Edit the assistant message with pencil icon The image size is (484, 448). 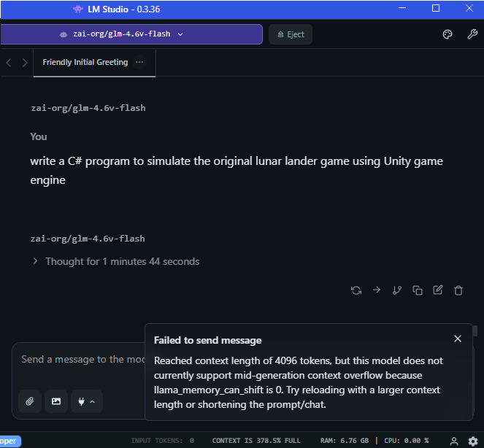pyautogui.click(x=438, y=290)
